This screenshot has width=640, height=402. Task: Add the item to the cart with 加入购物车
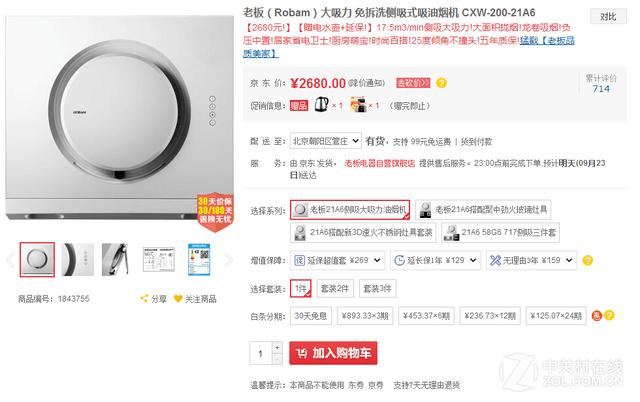point(333,353)
